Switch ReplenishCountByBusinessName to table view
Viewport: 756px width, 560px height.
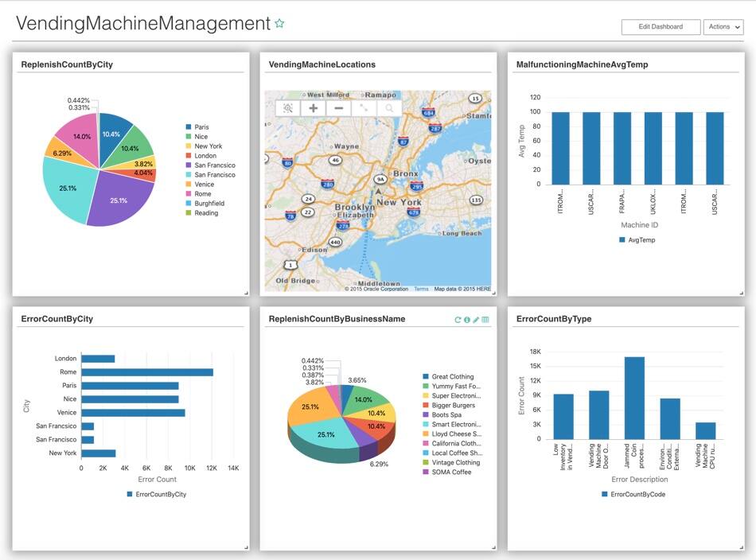pyautogui.click(x=485, y=319)
